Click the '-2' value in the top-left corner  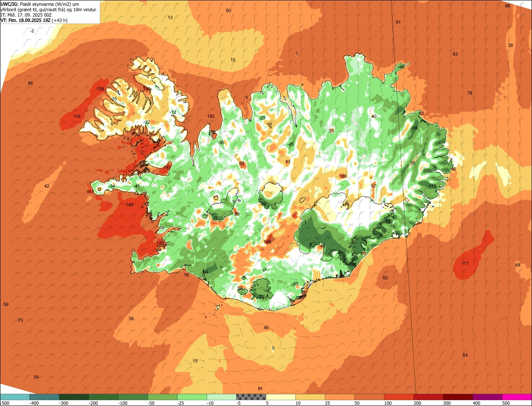tap(32, 31)
